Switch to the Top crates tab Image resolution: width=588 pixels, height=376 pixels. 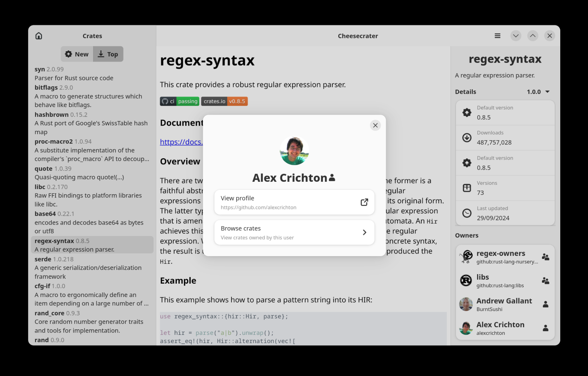(x=108, y=54)
